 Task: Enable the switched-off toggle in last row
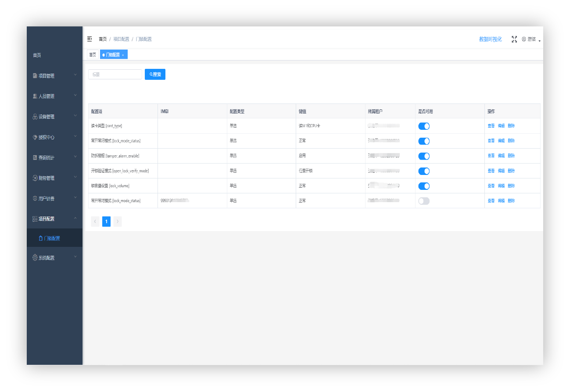(x=423, y=201)
